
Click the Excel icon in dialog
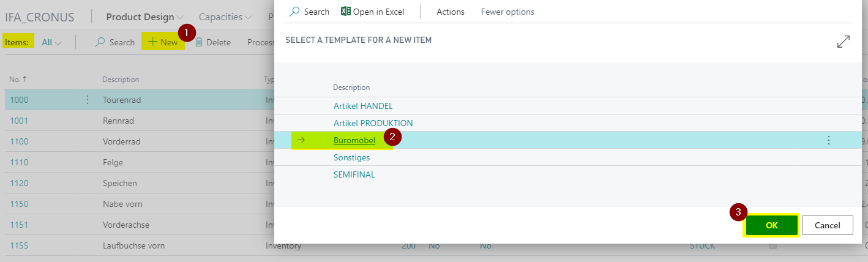346,12
